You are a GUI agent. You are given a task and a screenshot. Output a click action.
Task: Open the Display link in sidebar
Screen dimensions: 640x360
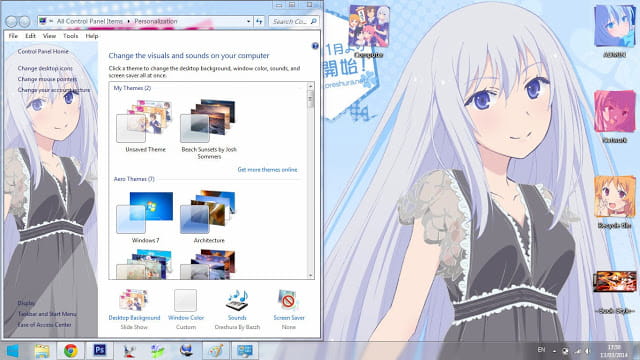coord(26,303)
